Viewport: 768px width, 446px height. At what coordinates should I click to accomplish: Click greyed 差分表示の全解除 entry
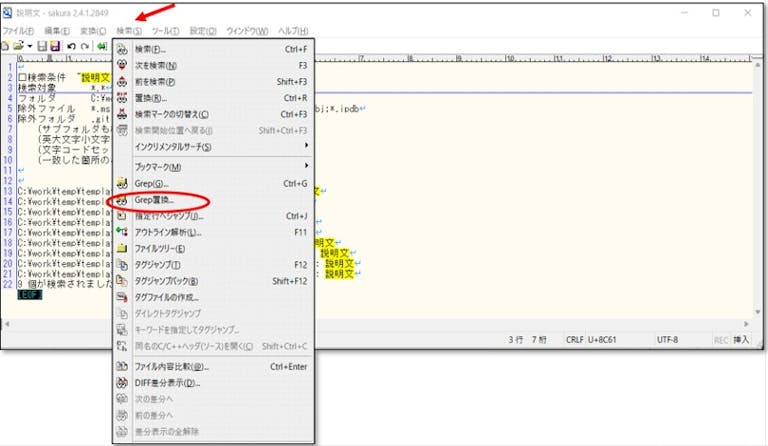(214, 432)
